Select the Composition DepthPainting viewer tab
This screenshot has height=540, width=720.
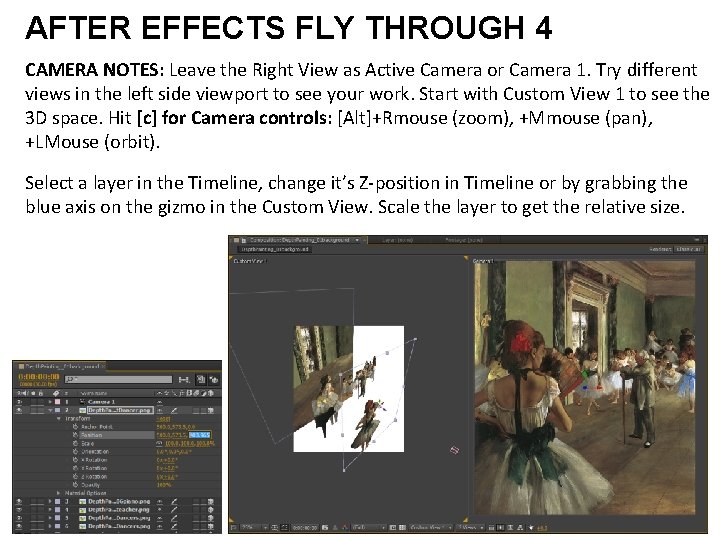[300, 240]
